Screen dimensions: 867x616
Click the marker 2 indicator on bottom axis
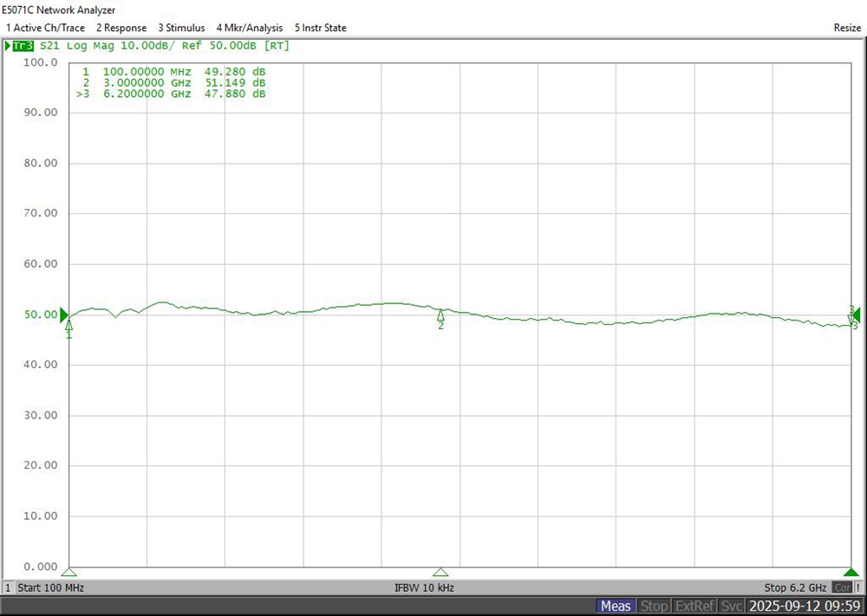tap(440, 573)
